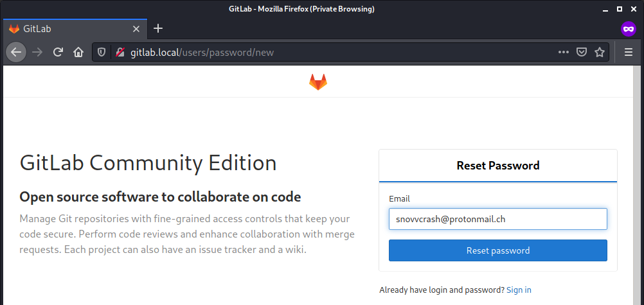Viewport: 644px width, 305px height.
Task: Bookmark this page with star icon
Action: click(x=600, y=52)
